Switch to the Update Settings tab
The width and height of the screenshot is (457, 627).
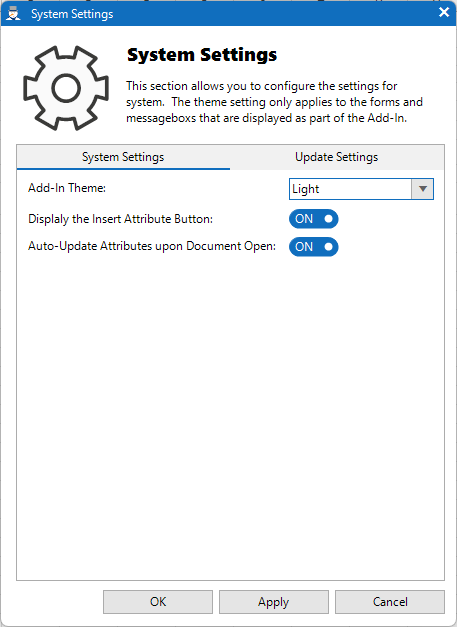coord(337,157)
